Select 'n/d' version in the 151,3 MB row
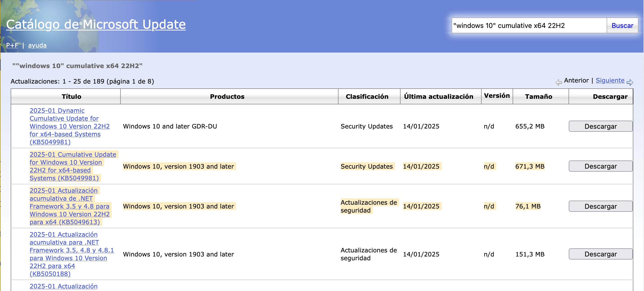This screenshot has width=644, height=291. (489, 254)
